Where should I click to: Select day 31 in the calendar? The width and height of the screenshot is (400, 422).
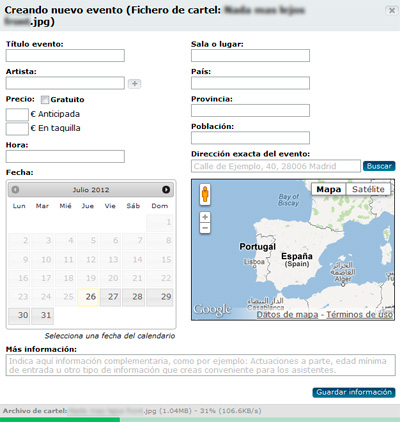[x=43, y=315]
